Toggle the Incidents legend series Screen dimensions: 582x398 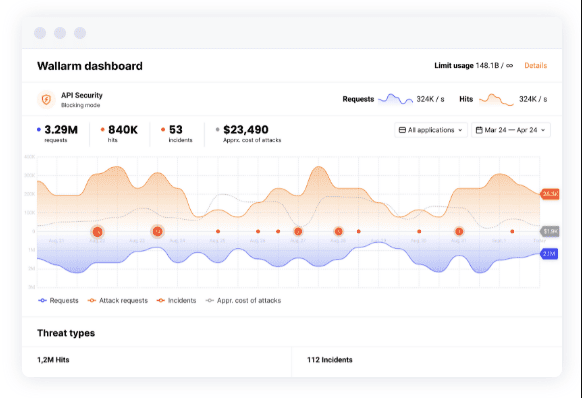(176, 300)
